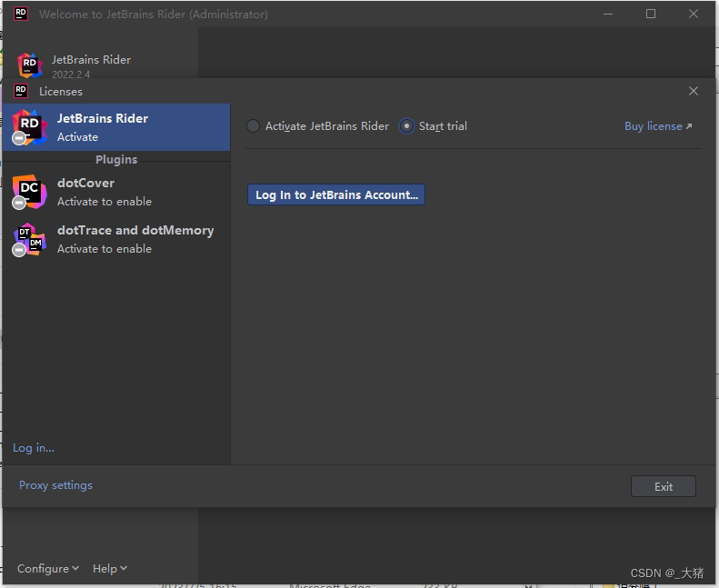This screenshot has height=588, width=719.
Task: Maximize the Welcome to JetBrains Rider window
Action: pyautogui.click(x=651, y=14)
